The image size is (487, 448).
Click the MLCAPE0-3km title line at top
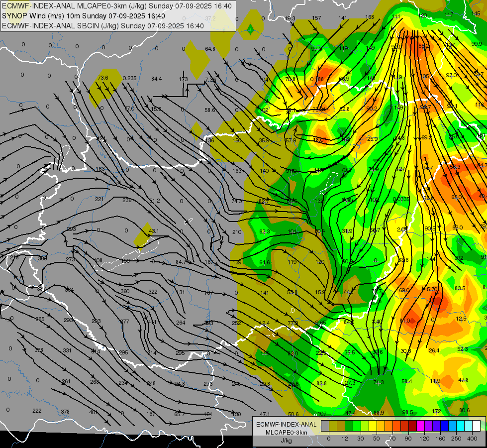pos(117,6)
